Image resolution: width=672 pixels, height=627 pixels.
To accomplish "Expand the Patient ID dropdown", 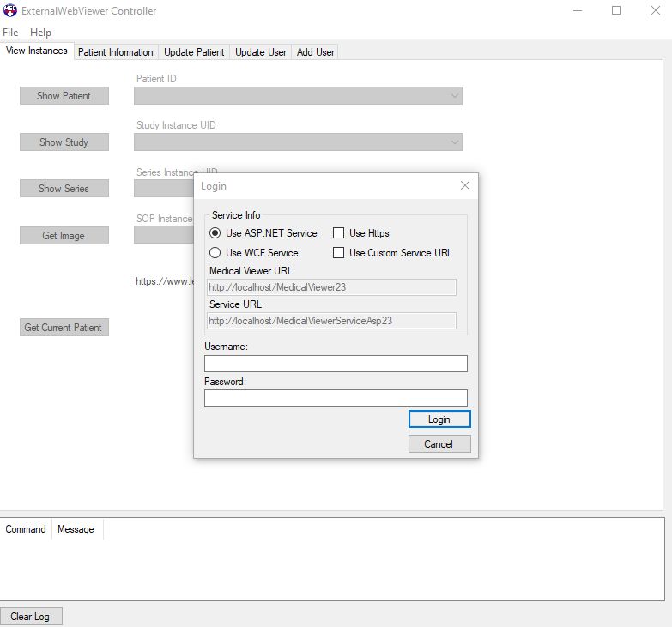I will (455, 96).
